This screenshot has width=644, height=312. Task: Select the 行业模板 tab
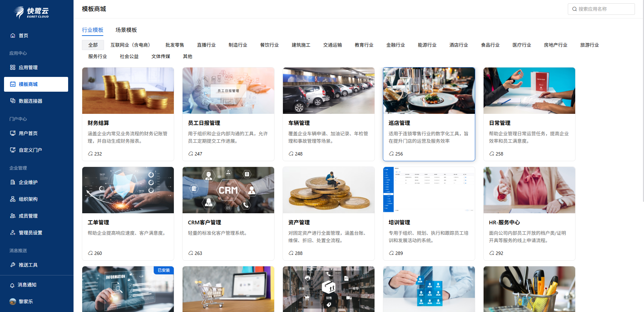point(93,30)
